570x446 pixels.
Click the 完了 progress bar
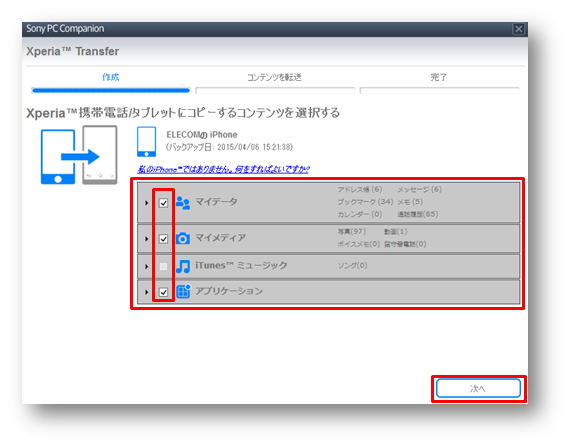439,90
